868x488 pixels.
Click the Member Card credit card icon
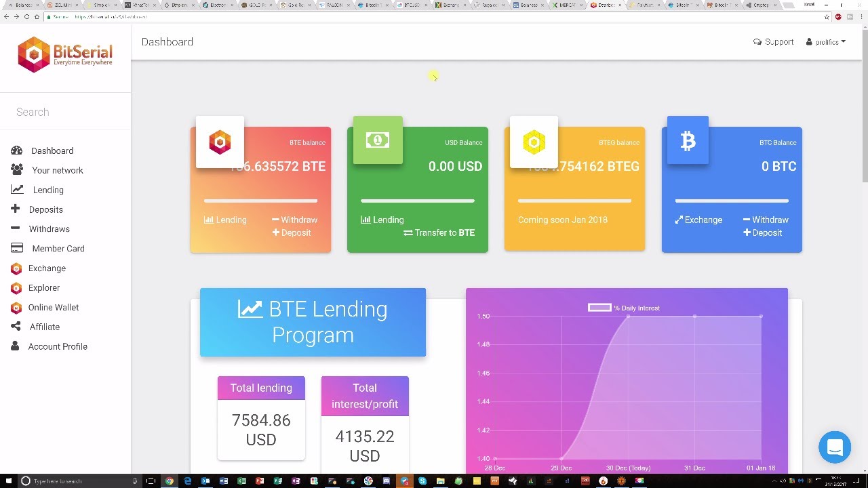[x=17, y=248]
